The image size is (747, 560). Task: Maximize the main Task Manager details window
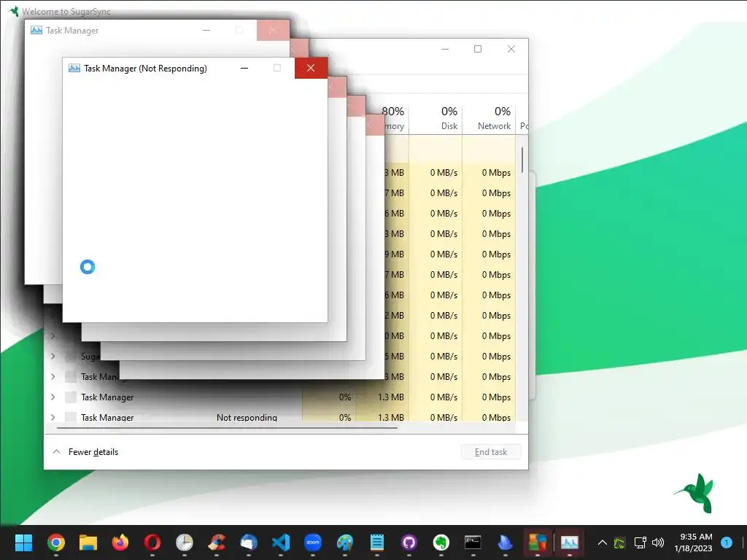478,49
